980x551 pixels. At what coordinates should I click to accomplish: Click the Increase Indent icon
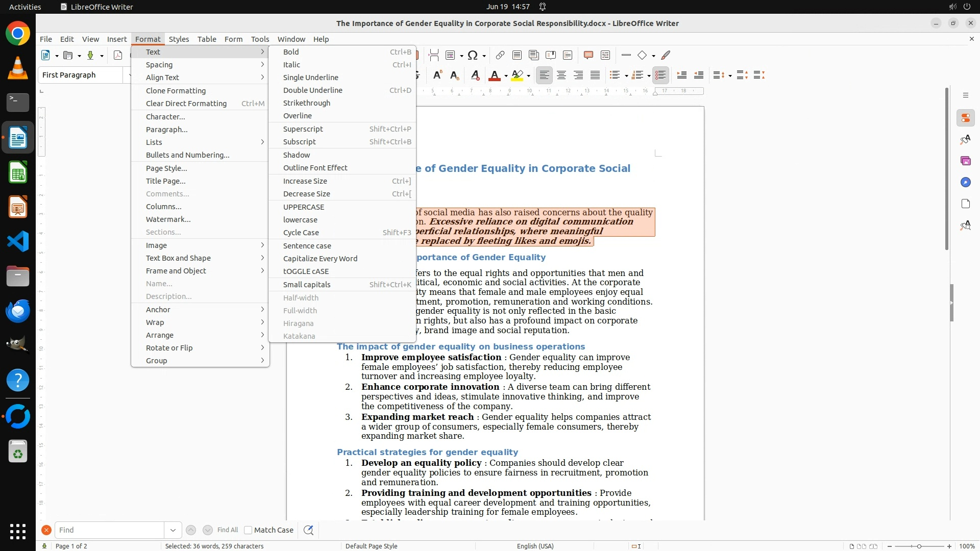click(681, 76)
